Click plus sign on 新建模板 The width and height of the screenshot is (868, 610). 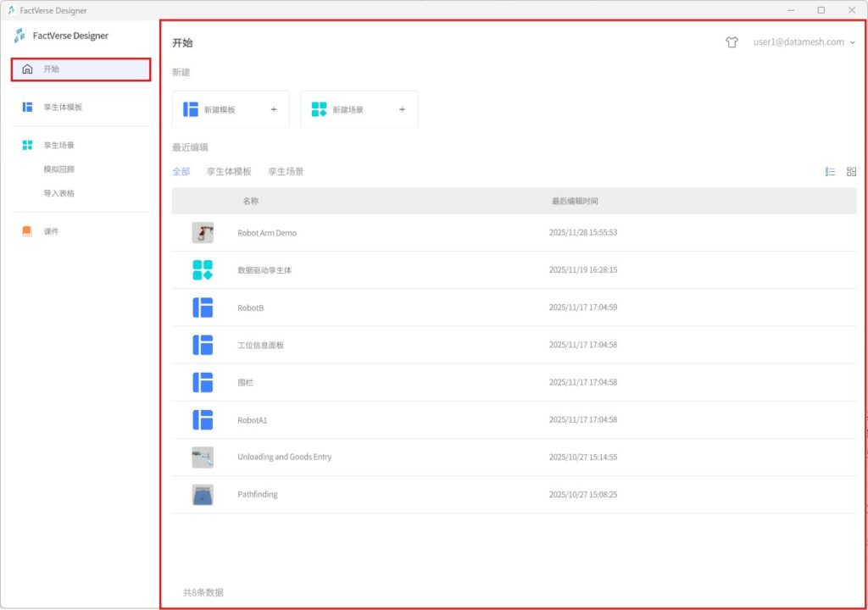[x=273, y=109]
